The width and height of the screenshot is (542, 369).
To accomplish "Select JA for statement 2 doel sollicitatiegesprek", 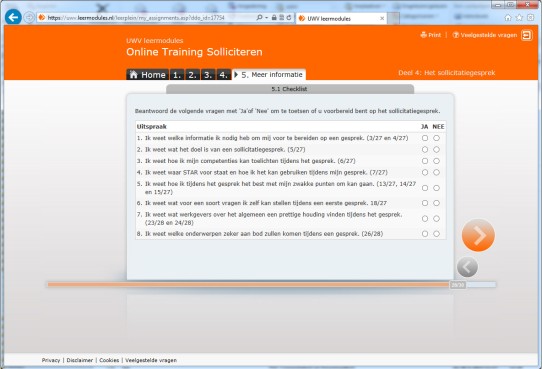I will click(425, 150).
